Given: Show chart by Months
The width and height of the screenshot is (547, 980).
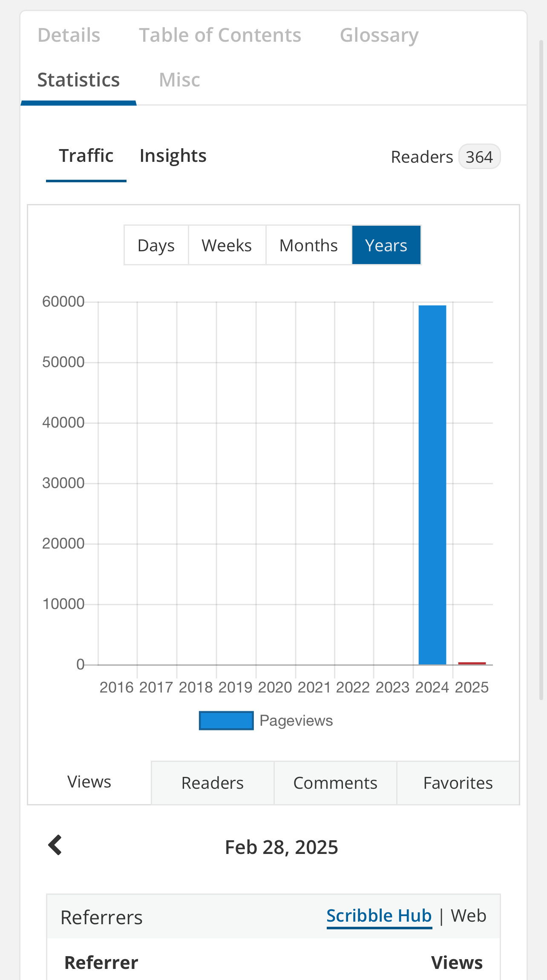Looking at the screenshot, I should coord(308,245).
